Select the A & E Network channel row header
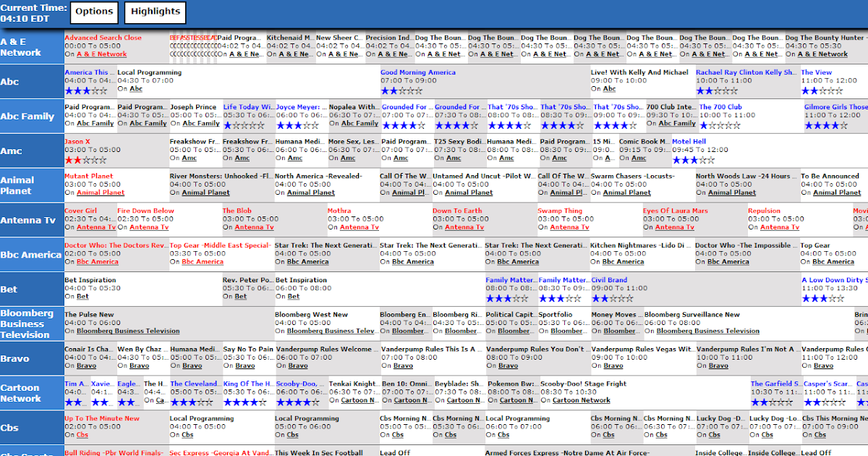Viewport: 868px width, 456px height. pos(31,47)
